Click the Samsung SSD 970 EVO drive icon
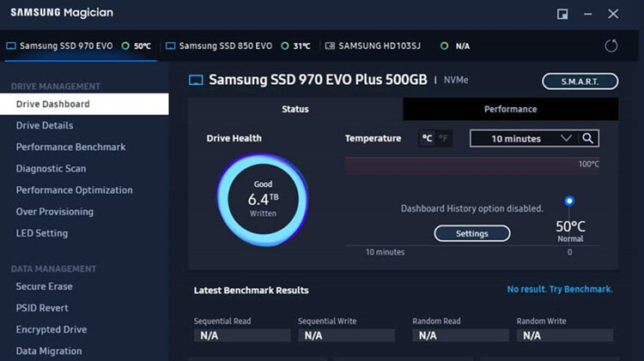Image resolution: width=644 pixels, height=361 pixels. (x=11, y=45)
